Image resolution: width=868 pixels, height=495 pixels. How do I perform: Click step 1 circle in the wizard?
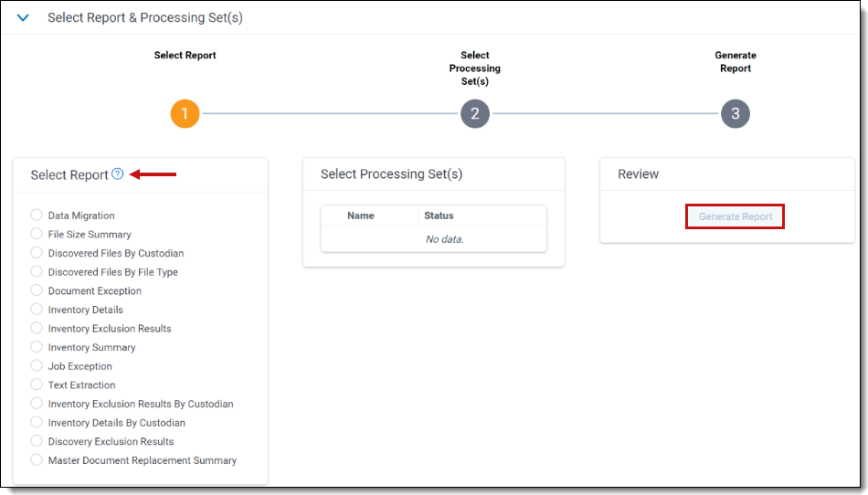[x=185, y=114]
